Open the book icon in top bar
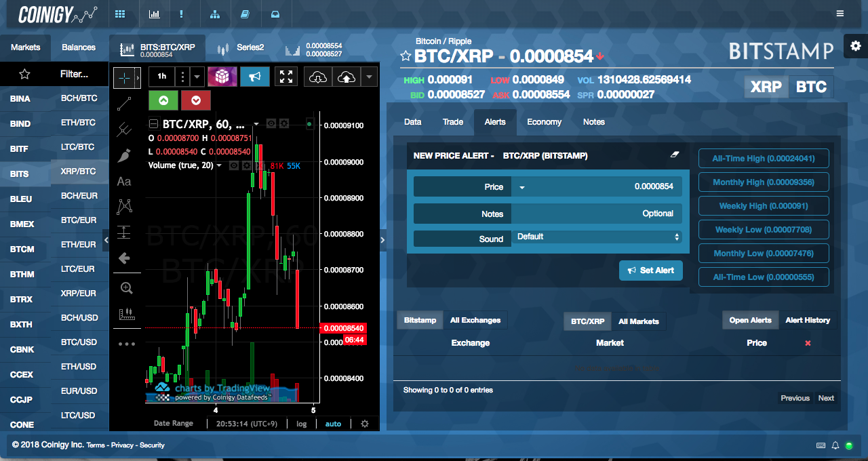The width and height of the screenshot is (868, 461). pyautogui.click(x=245, y=14)
